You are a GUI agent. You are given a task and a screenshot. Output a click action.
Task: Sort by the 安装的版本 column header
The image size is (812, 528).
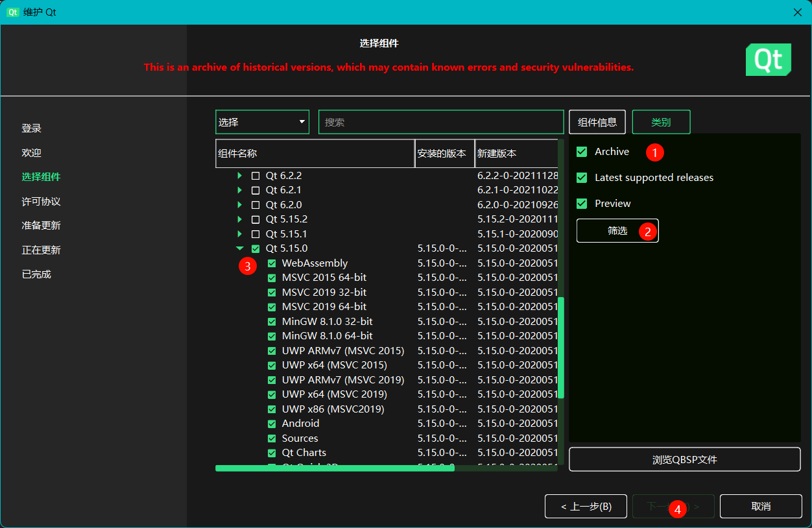[445, 154]
